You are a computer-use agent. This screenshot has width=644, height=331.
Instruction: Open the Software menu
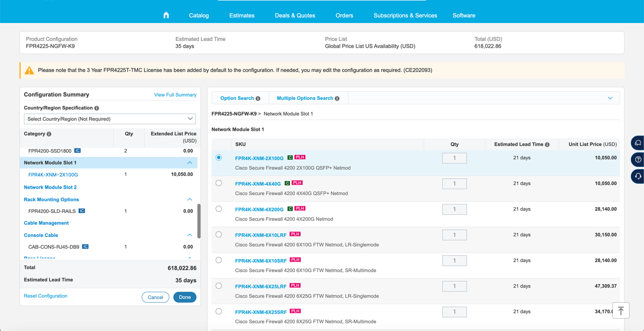point(464,15)
